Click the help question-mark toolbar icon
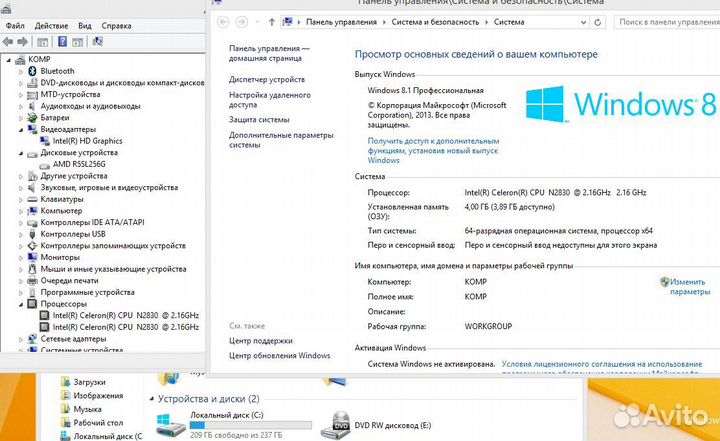Viewport: 720px width, 441px height. pyautogui.click(x=62, y=42)
